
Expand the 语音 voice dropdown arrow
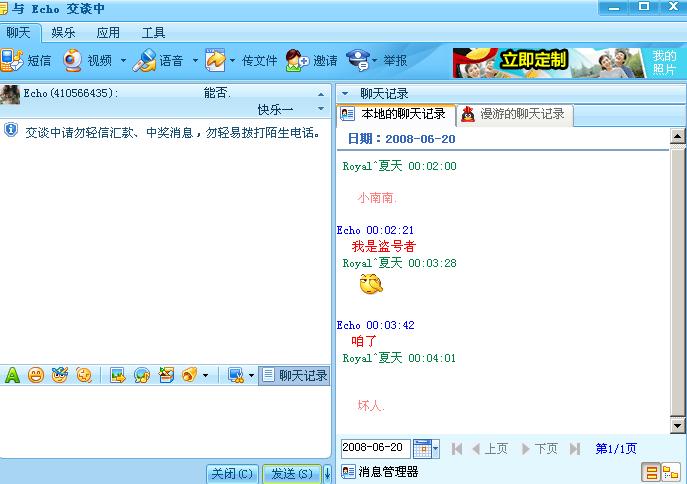click(x=195, y=60)
